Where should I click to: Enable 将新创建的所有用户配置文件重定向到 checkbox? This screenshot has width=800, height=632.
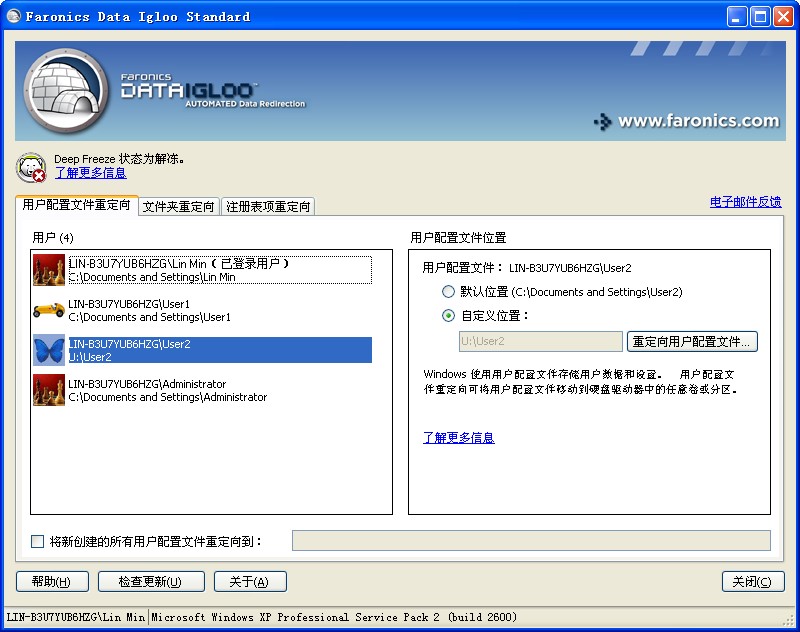[x=38, y=541]
